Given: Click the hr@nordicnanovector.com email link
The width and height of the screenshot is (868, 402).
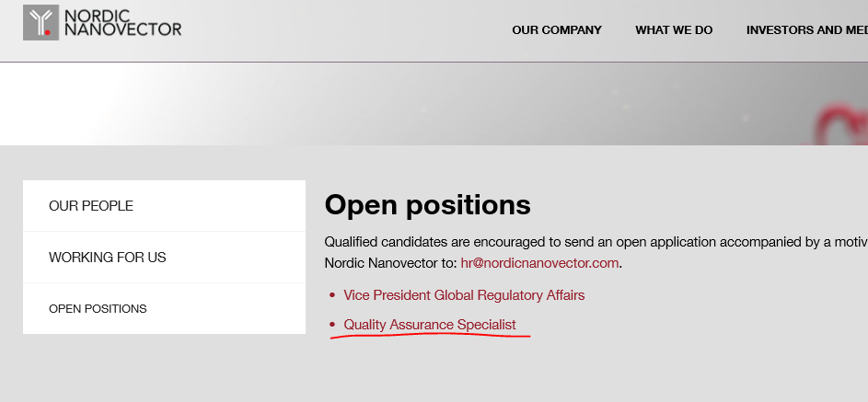Looking at the screenshot, I should [x=539, y=263].
